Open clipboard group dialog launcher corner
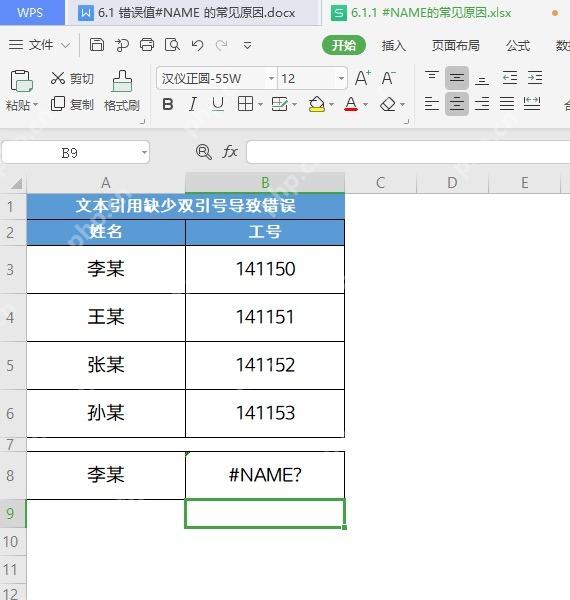 point(143,122)
